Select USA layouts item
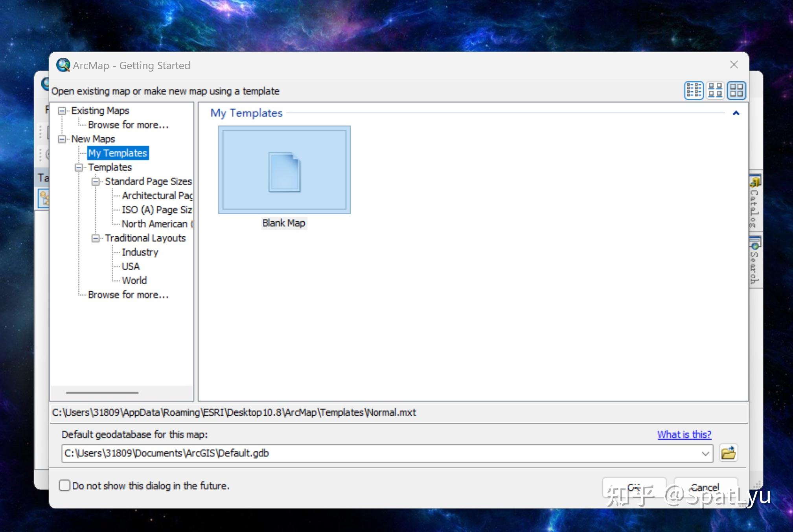The height and width of the screenshot is (532, 793). pyautogui.click(x=131, y=266)
